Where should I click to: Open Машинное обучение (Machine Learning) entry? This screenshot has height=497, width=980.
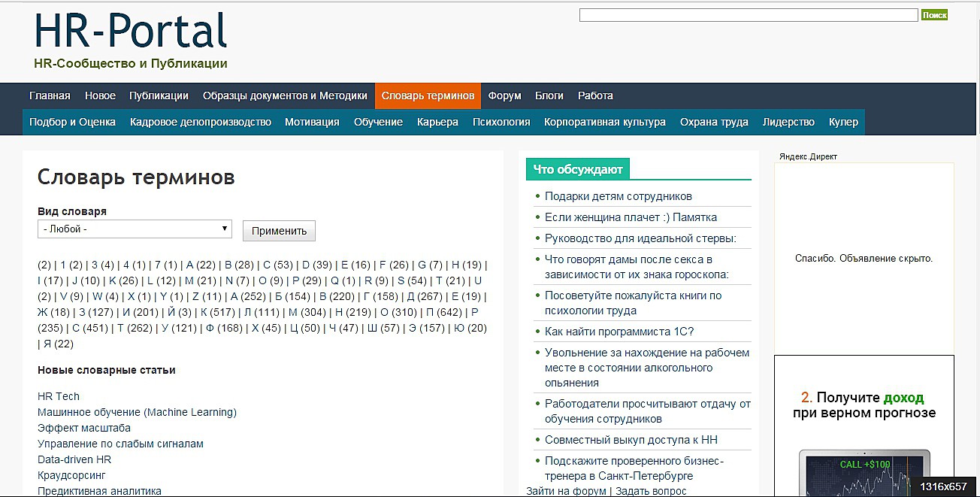tap(137, 412)
